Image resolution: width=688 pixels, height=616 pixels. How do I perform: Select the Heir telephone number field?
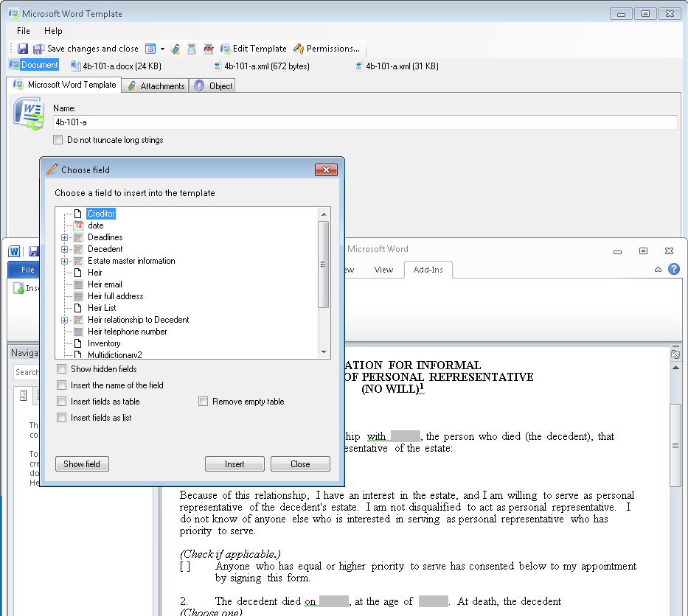coord(128,332)
